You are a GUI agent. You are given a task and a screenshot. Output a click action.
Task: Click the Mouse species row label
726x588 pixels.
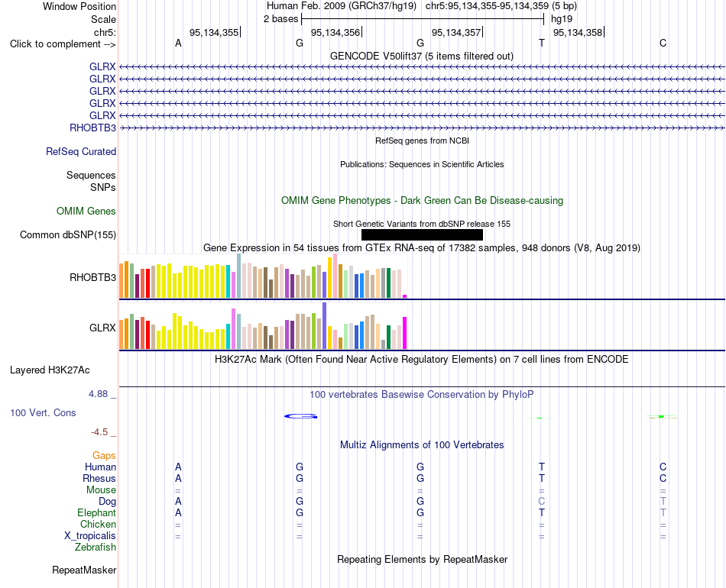tap(101, 490)
